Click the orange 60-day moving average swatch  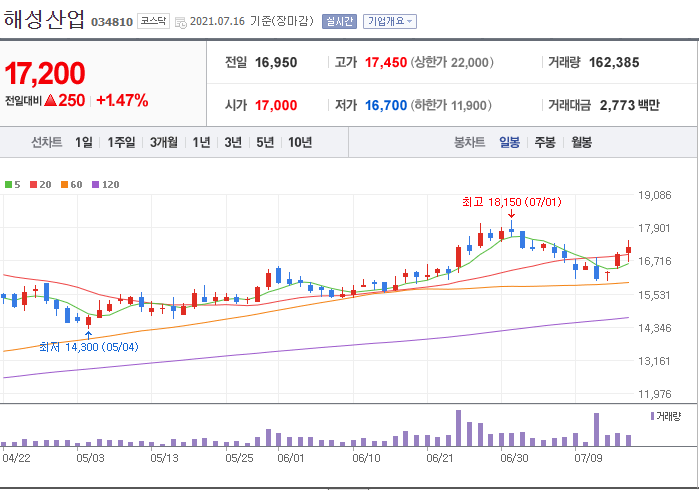(x=65, y=185)
